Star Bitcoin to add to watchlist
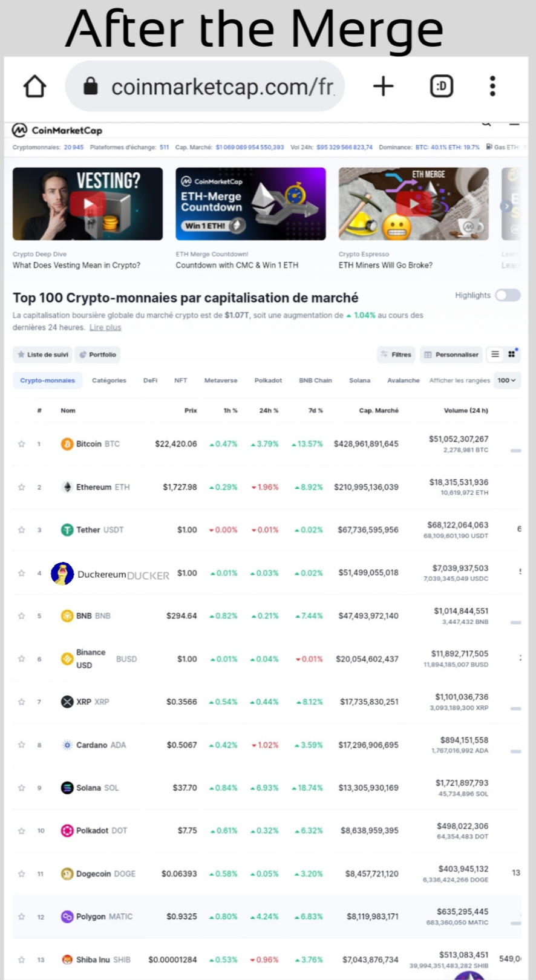 point(22,444)
